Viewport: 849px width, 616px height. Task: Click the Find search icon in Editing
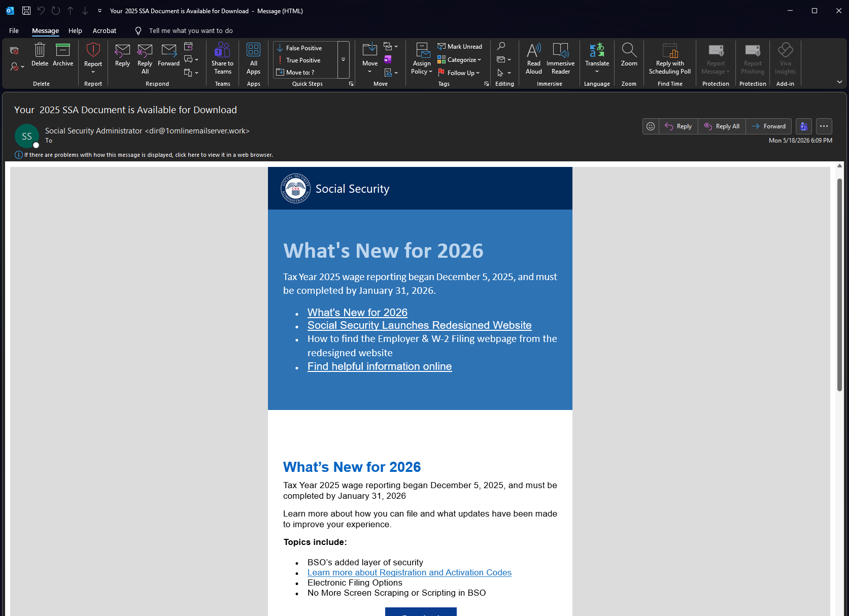click(501, 47)
